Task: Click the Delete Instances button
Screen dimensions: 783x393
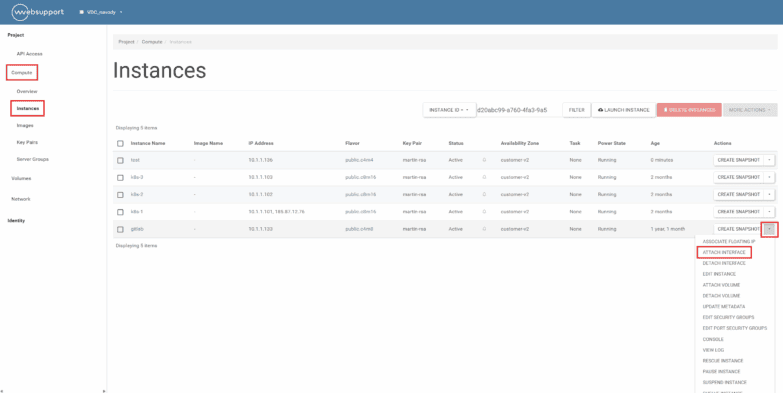Action: (689, 110)
